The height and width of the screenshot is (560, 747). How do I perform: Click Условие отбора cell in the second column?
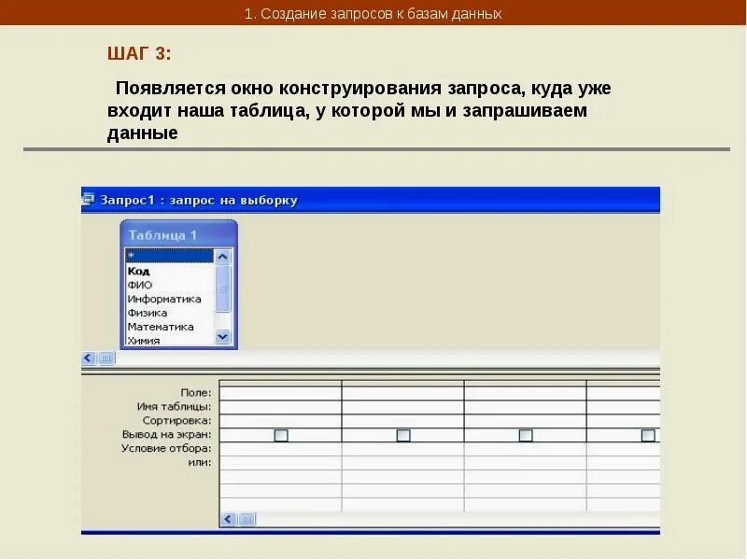tap(403, 449)
